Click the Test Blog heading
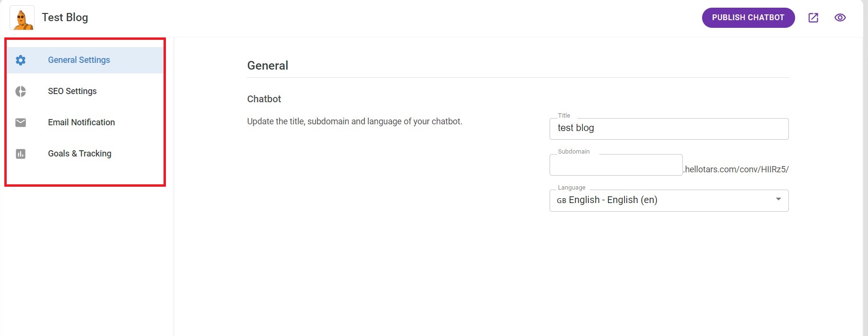Image resolution: width=868 pixels, height=336 pixels. coord(64,17)
